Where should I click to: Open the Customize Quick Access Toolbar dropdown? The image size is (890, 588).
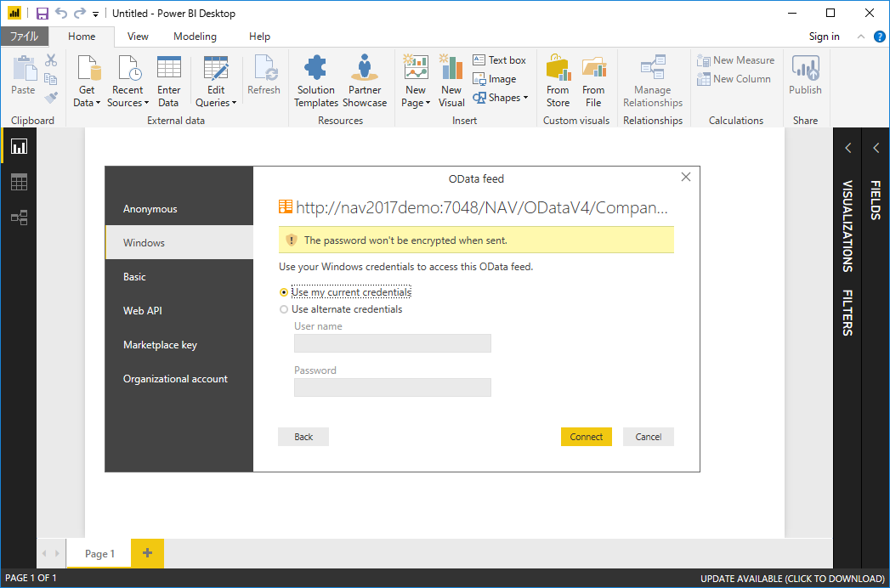tap(95, 14)
